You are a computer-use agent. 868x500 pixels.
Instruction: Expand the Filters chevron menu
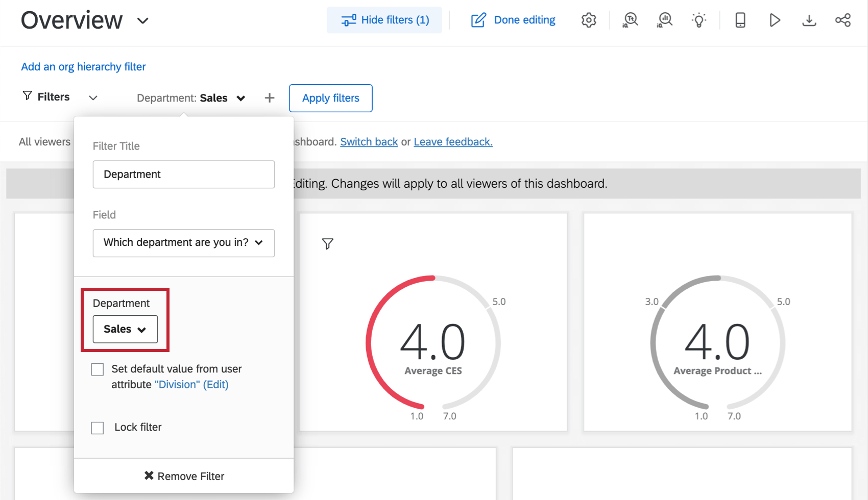tap(93, 97)
